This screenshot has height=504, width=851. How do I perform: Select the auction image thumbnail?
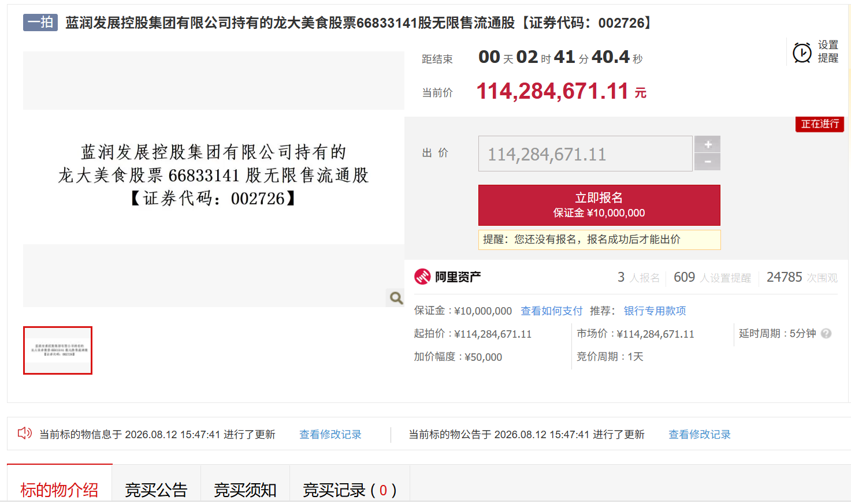click(x=58, y=350)
